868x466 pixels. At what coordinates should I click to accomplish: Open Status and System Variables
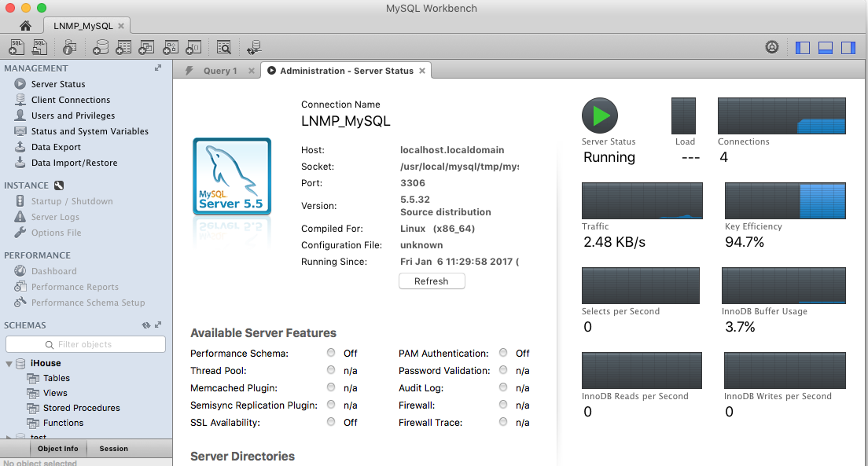(90, 131)
